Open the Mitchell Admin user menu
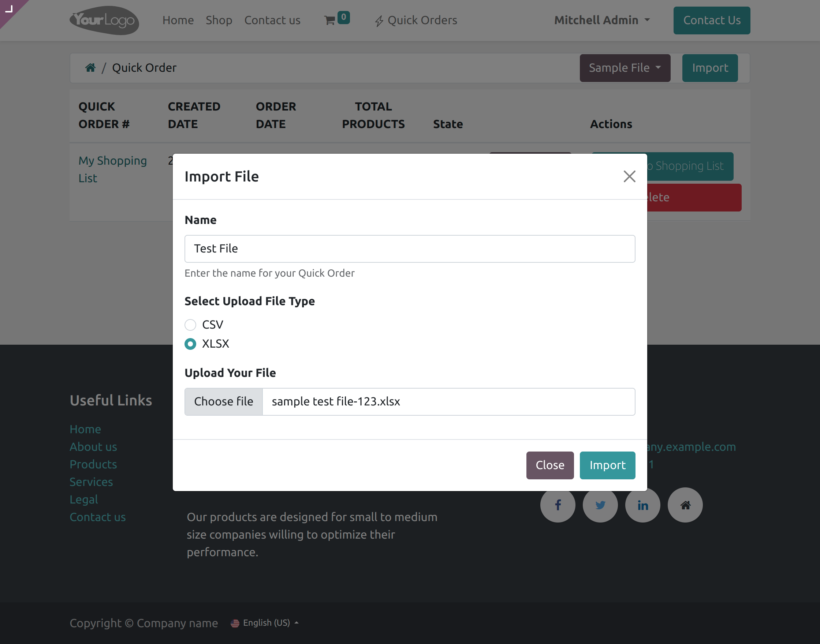The height and width of the screenshot is (644, 820). point(601,20)
